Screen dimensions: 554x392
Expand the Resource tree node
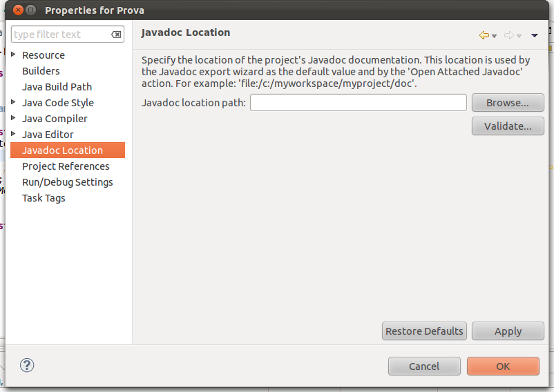(x=15, y=55)
